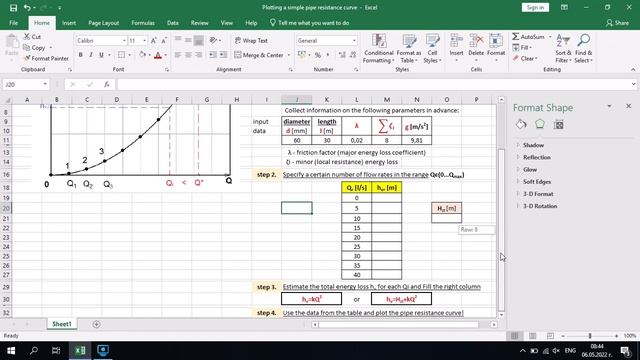Click Tell me what you want to do
Screen dimensions: 640x360
309,23
